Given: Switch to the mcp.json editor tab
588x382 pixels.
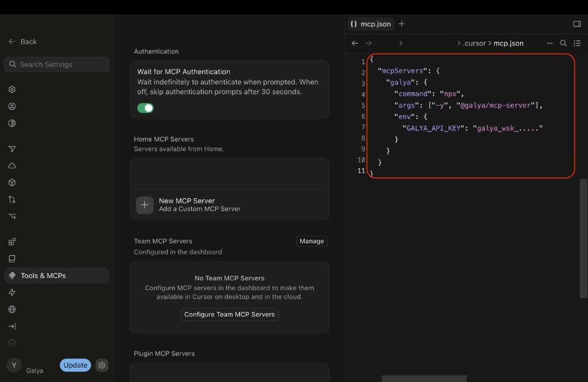Looking at the screenshot, I should [x=370, y=24].
